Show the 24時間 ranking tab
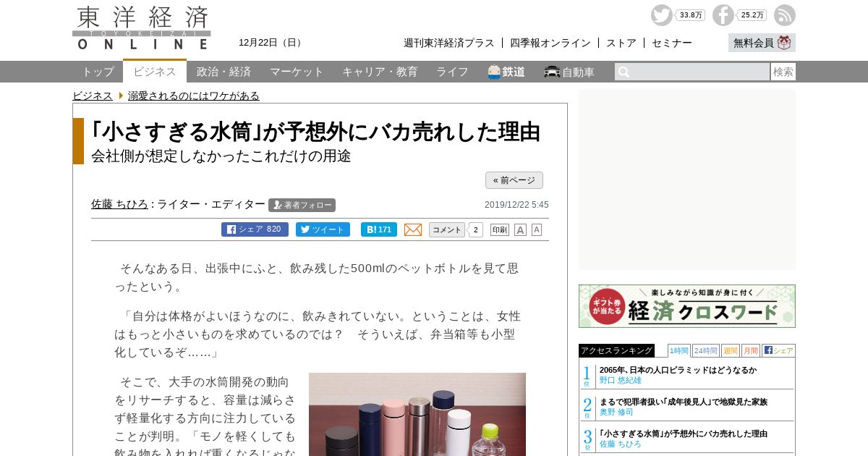The width and height of the screenshot is (868, 456). pos(706,350)
